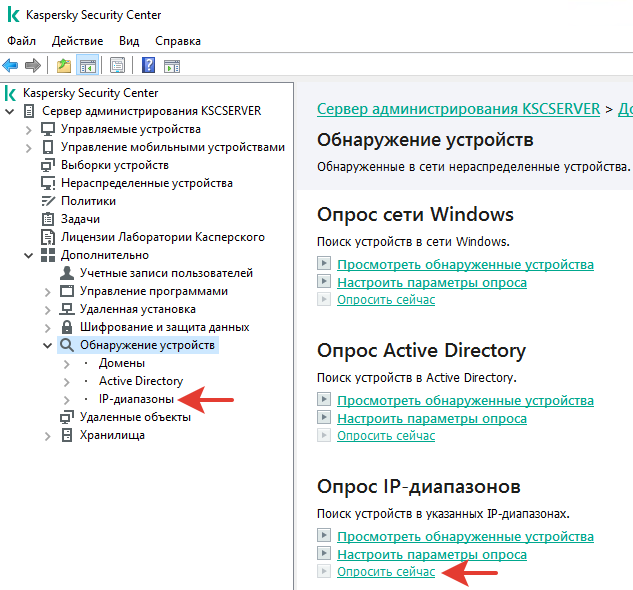Viewport: 633px width, 590px height.
Task: Click the encryption padlock icon
Action: click(x=67, y=327)
